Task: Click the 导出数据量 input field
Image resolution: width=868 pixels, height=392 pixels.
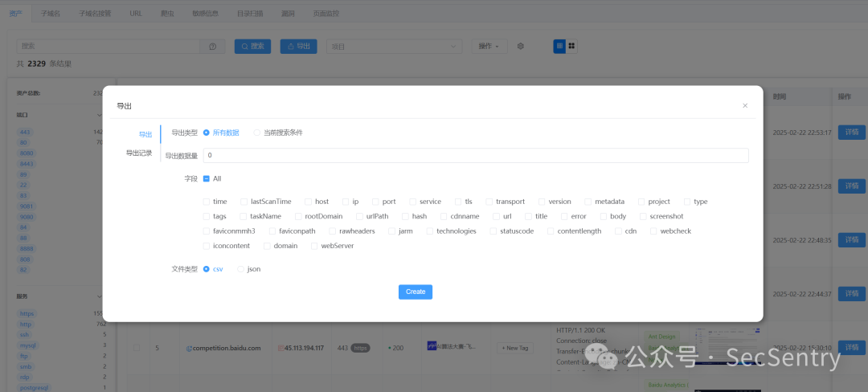Action: pos(476,155)
